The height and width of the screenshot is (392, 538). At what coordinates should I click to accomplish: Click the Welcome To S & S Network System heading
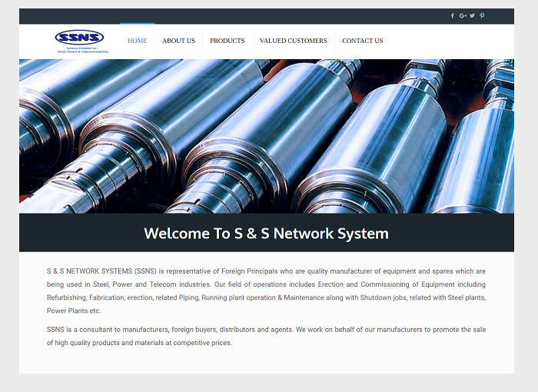[x=266, y=234]
